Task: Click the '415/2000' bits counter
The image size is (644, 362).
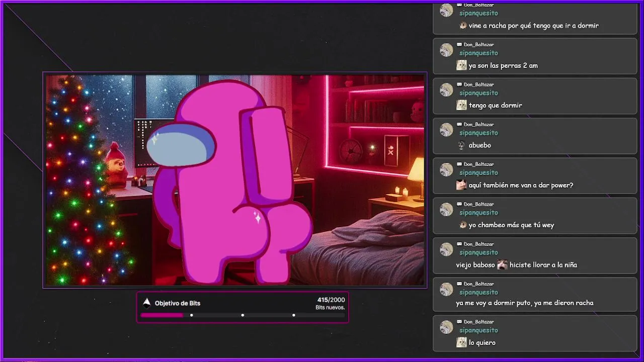Action: pos(331,300)
